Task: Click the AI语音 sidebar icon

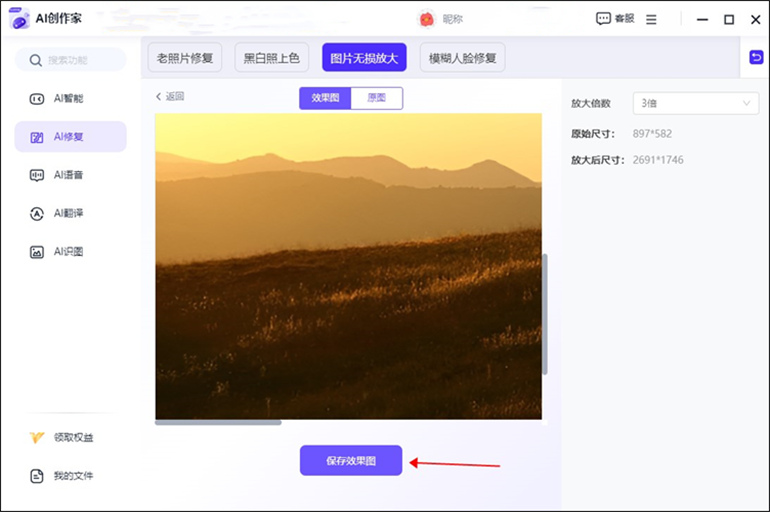Action: (37, 175)
